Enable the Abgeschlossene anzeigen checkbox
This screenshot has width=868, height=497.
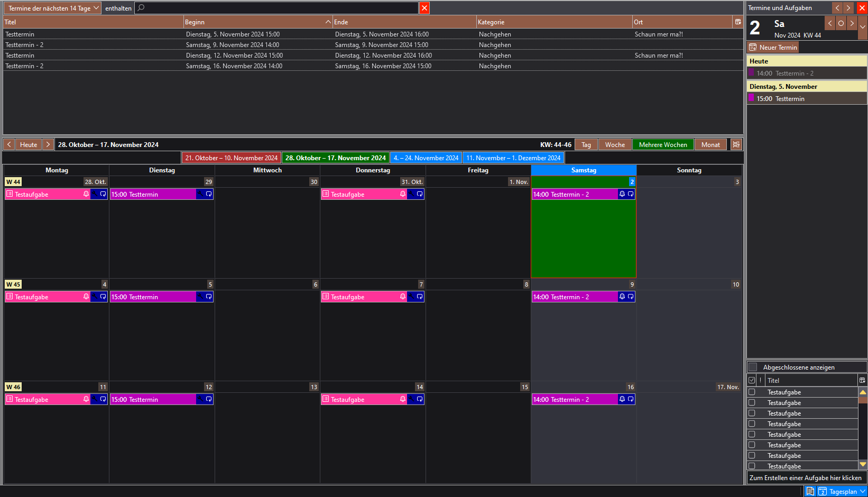753,367
